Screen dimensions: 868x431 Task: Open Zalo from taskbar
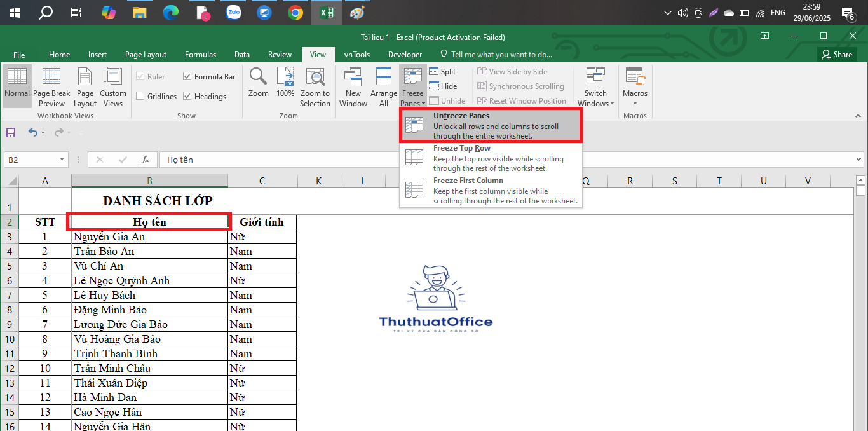pos(233,13)
